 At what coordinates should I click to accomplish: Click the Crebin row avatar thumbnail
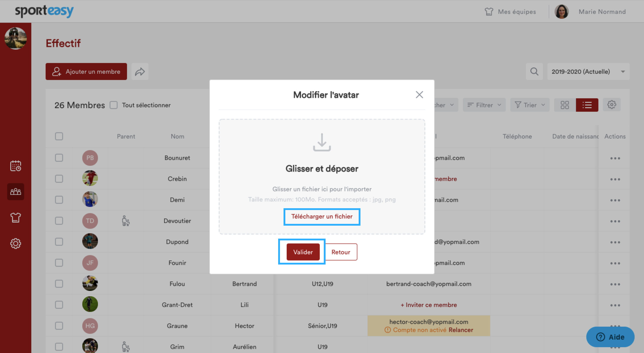pyautogui.click(x=90, y=178)
